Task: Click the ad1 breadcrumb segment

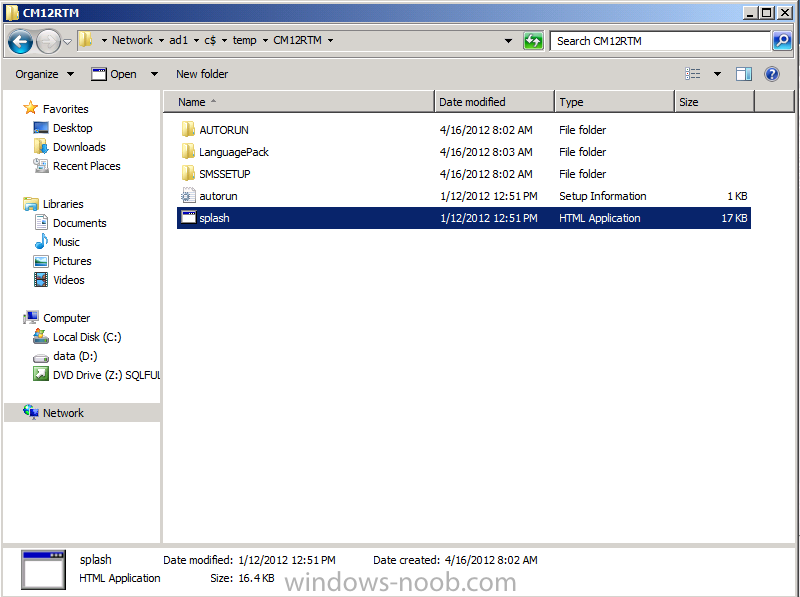Action: click(178, 40)
